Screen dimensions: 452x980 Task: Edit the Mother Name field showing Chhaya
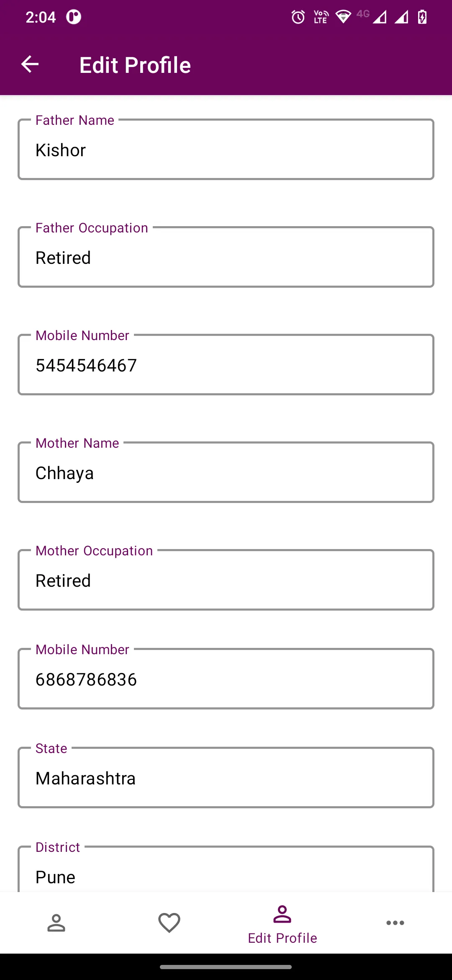click(x=226, y=472)
